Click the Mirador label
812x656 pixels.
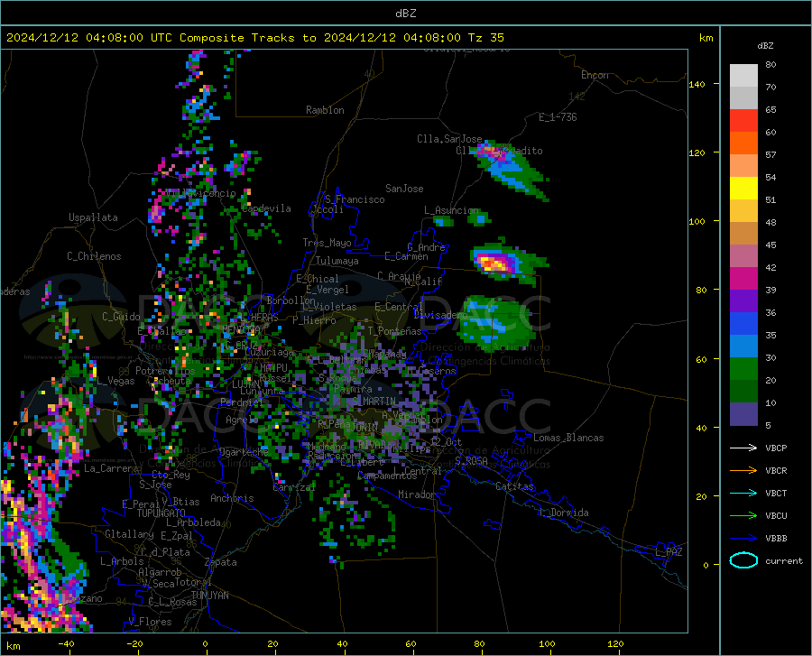[417, 494]
